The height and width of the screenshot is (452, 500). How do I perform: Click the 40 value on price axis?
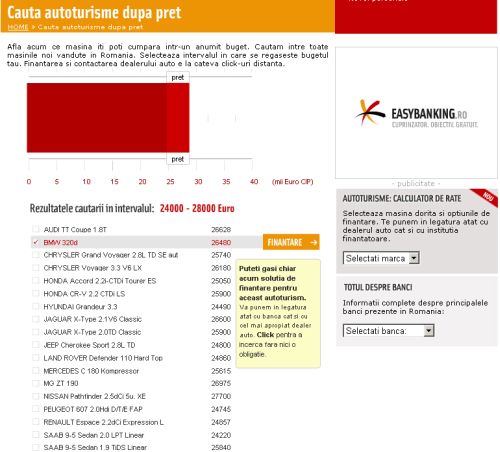tap(254, 182)
